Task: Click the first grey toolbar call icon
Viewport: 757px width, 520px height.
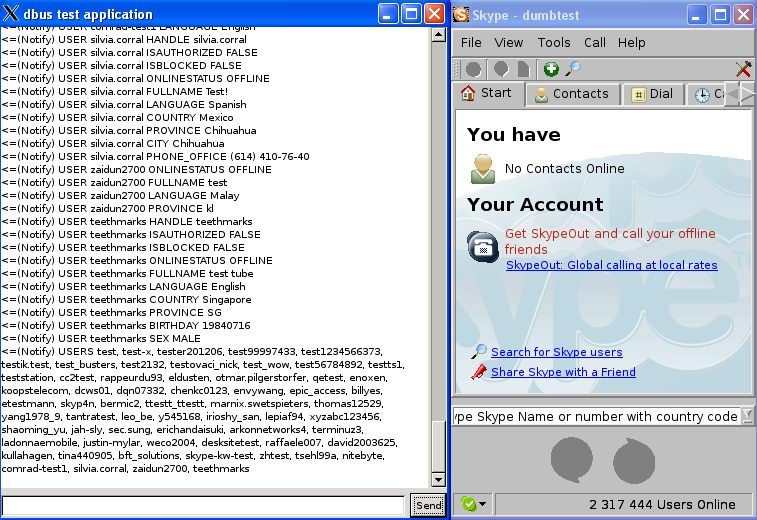Action: [473, 69]
